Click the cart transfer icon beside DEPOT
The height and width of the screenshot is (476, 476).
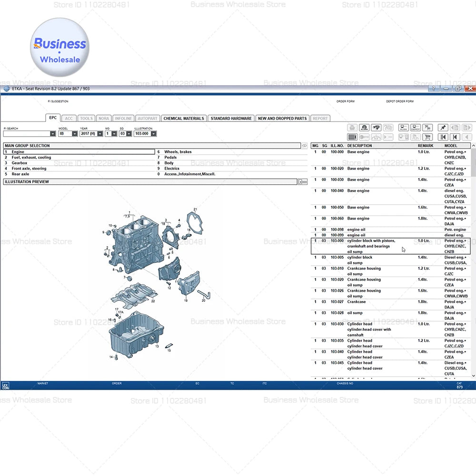tap(427, 128)
